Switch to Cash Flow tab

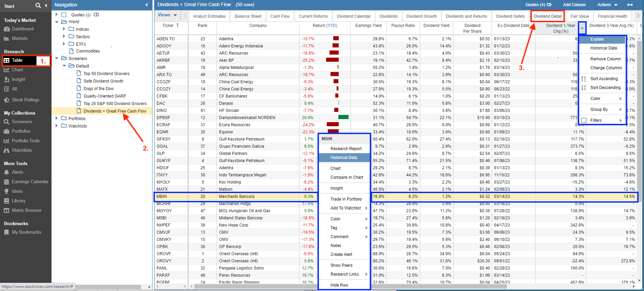(x=280, y=16)
